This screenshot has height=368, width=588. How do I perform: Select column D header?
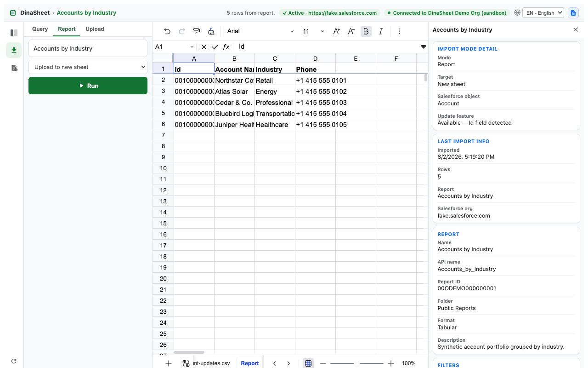(315, 58)
